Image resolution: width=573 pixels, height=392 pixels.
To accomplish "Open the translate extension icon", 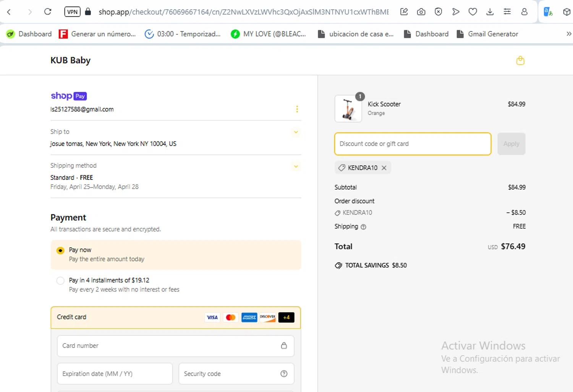I will pyautogui.click(x=548, y=12).
